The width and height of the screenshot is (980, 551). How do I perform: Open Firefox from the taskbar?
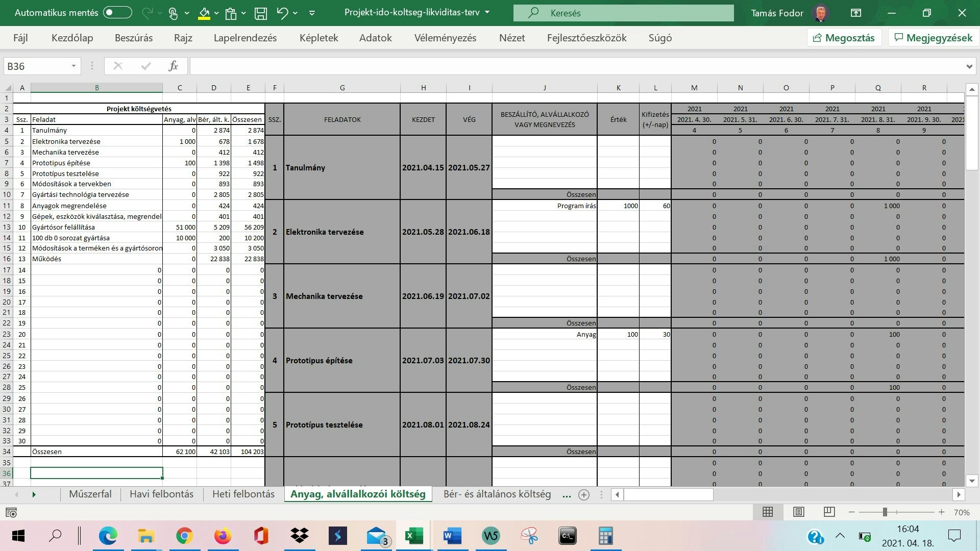pyautogui.click(x=223, y=536)
